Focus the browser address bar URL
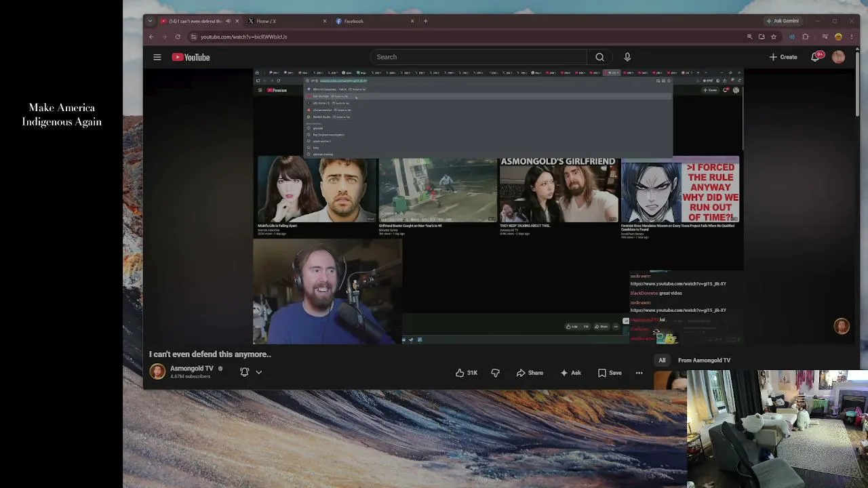This screenshot has height=488, width=868. click(243, 37)
